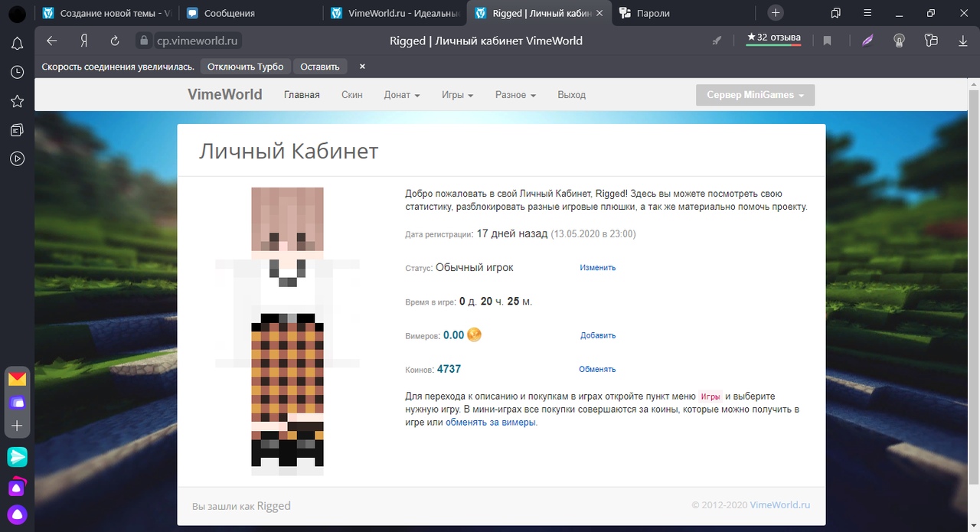Viewport: 980px width, 532px height.
Task: Open the purple app icon above Alice
Action: tap(17, 486)
